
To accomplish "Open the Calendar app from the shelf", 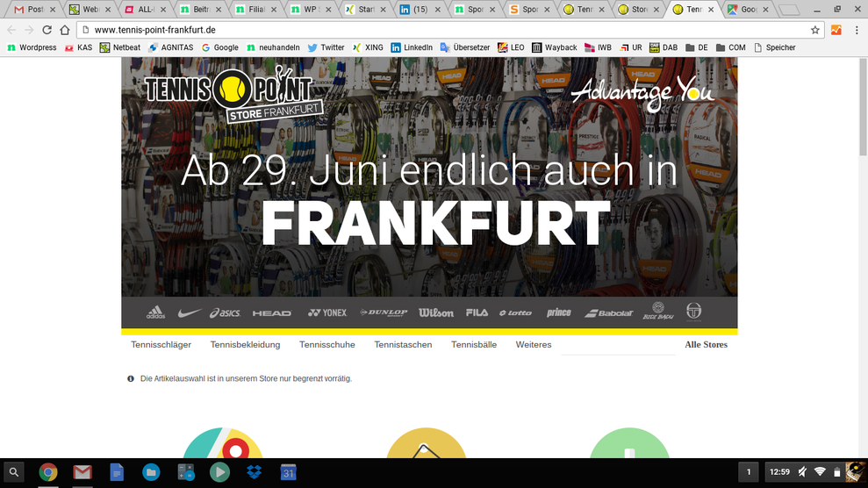I will click(x=289, y=472).
